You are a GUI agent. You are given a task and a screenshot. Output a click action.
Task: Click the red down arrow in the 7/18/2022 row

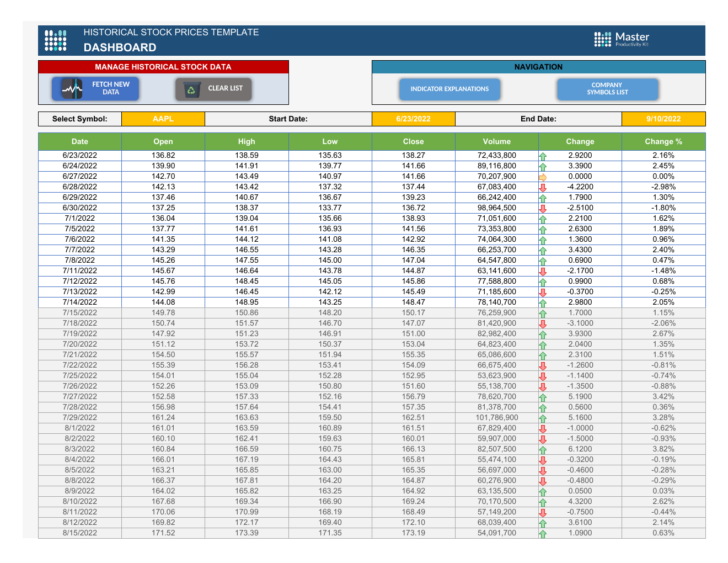click(543, 324)
